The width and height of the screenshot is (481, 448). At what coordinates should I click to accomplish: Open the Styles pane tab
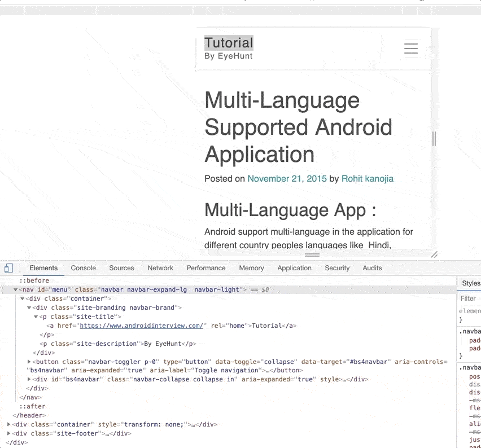pos(471,283)
